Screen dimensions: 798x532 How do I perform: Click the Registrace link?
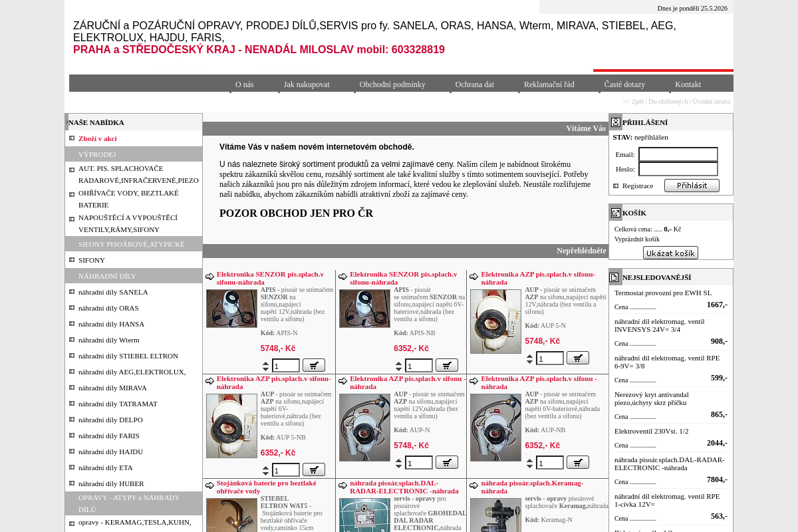click(638, 186)
